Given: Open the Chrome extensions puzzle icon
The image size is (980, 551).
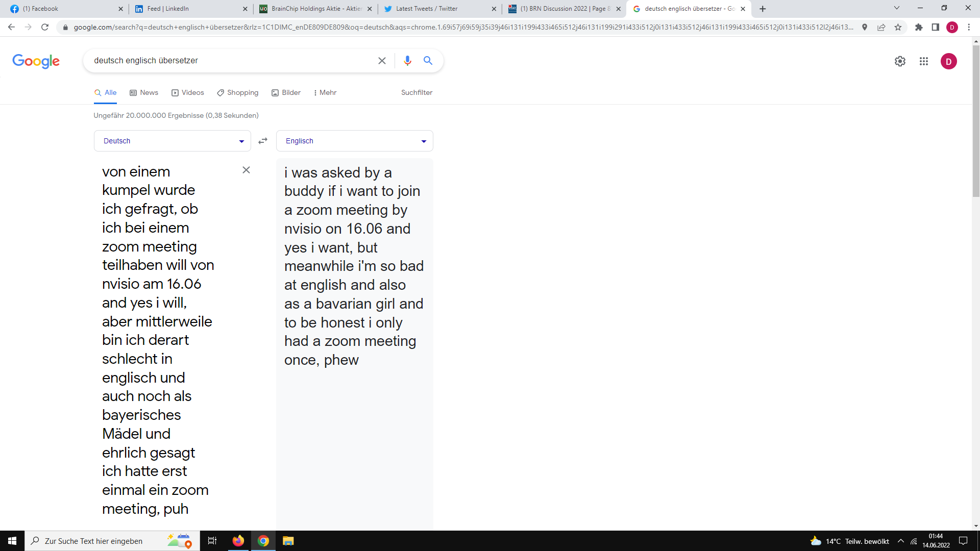Looking at the screenshot, I should [x=919, y=27].
